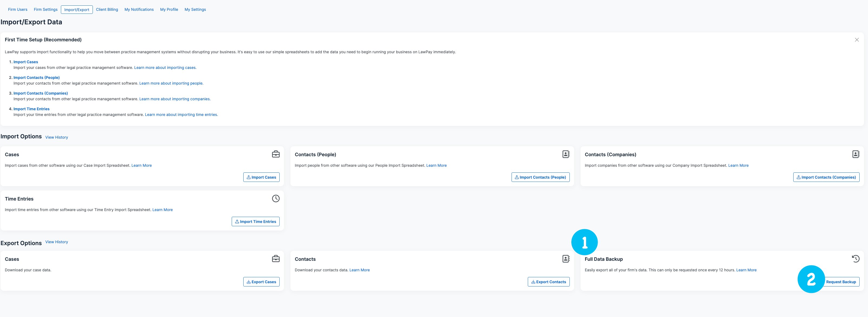
Task: Click Import Time Entries button
Action: [256, 221]
